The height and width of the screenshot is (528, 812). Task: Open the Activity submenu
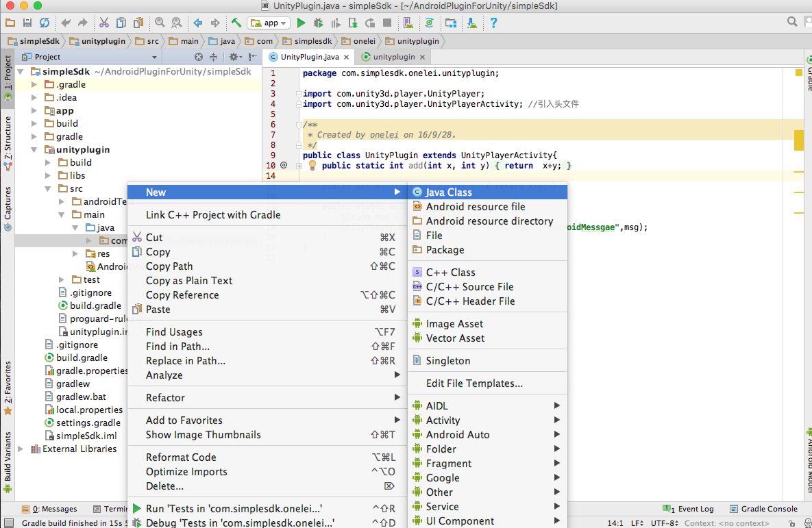pyautogui.click(x=487, y=420)
